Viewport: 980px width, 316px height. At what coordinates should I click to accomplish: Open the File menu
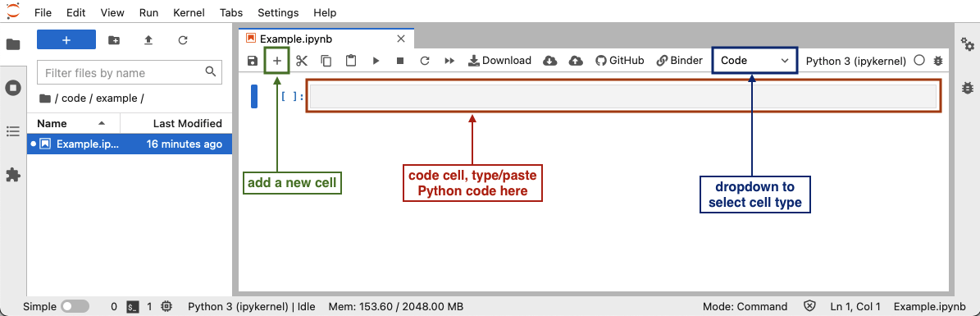[x=43, y=12]
